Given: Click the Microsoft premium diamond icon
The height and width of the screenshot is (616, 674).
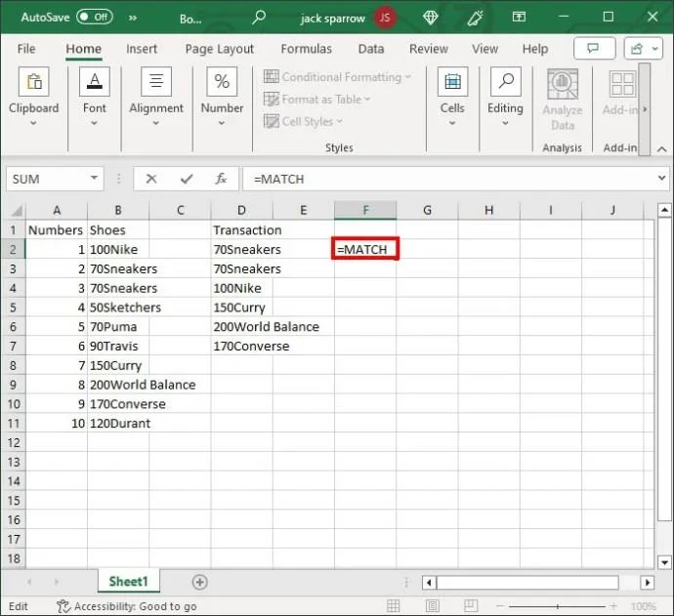Looking at the screenshot, I should pyautogui.click(x=430, y=18).
